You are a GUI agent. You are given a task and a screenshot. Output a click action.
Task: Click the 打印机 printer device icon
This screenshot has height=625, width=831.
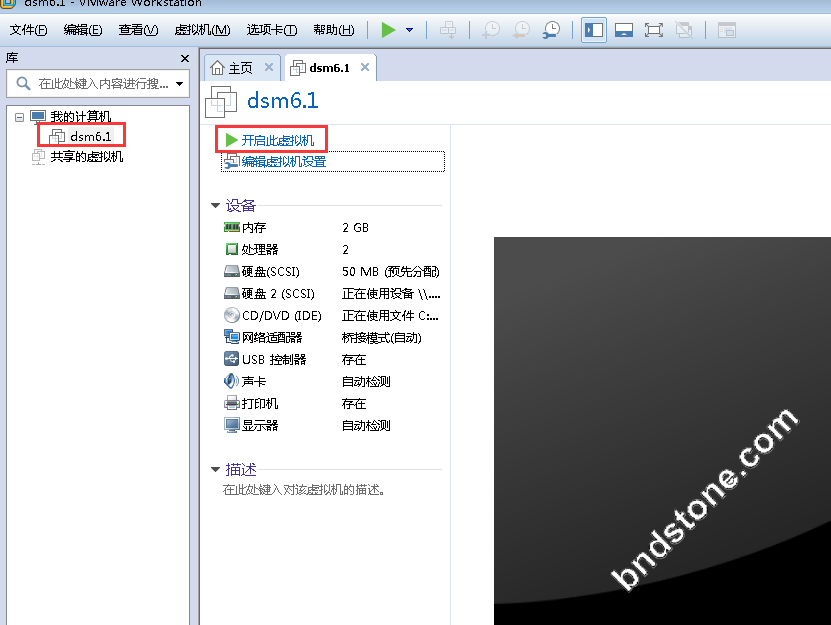click(232, 403)
